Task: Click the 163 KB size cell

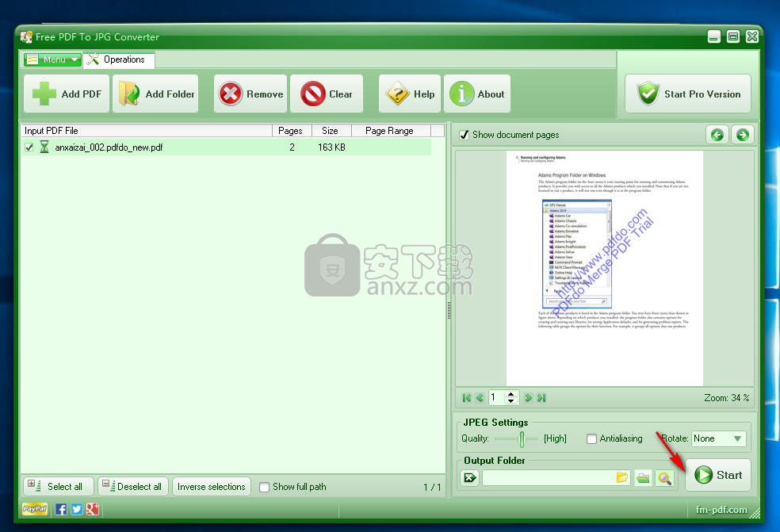Action: coord(332,147)
